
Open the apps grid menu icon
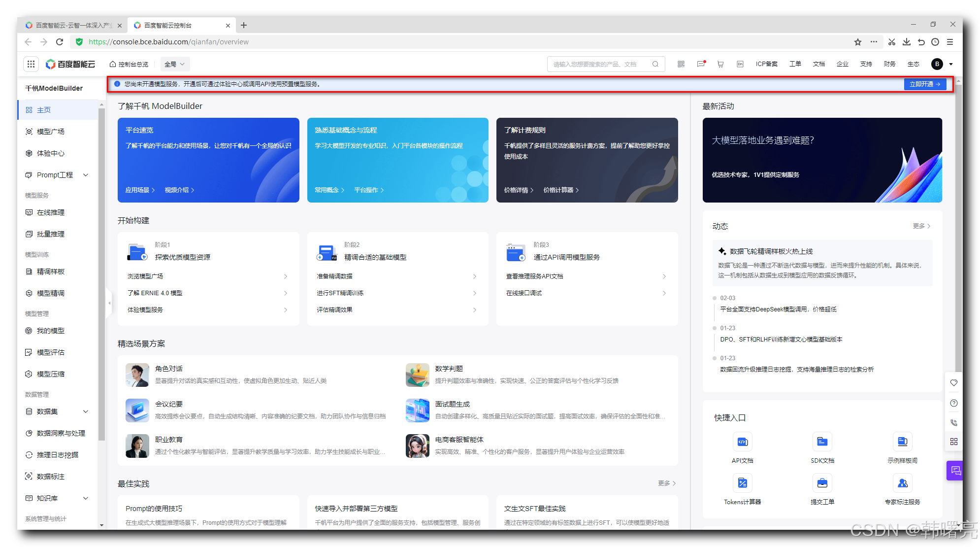pos(31,64)
